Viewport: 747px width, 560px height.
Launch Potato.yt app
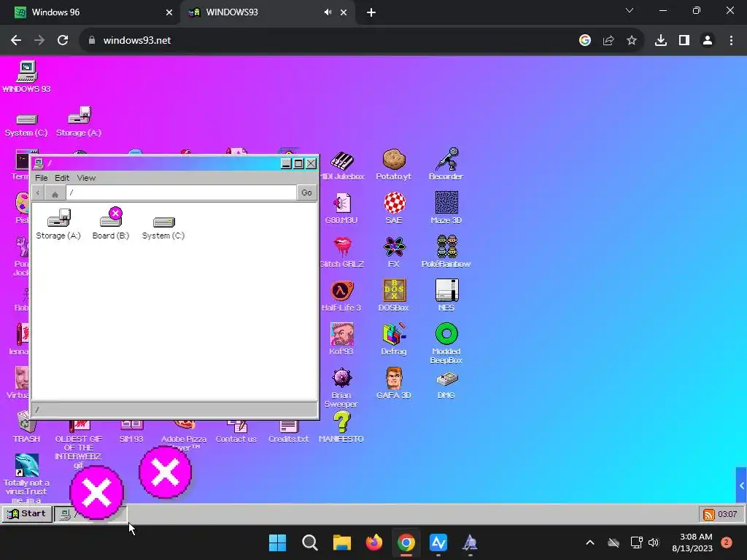[393, 166]
